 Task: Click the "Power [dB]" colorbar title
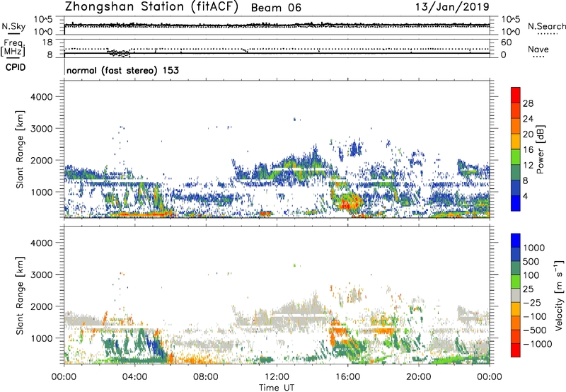point(540,149)
